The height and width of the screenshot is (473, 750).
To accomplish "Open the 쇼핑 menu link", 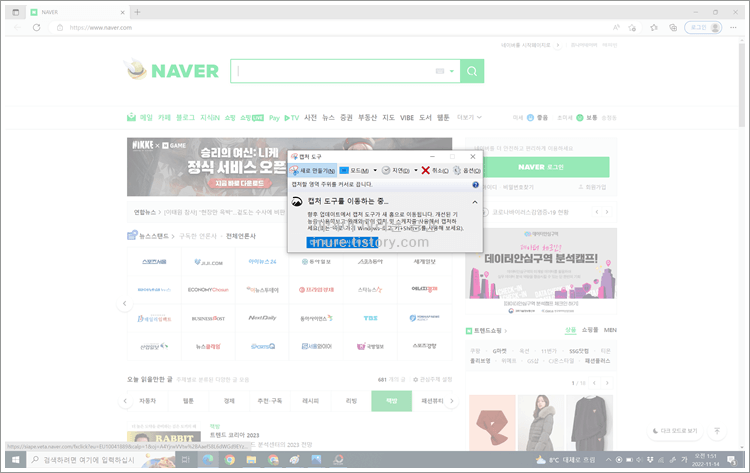I will pyautogui.click(x=230, y=118).
